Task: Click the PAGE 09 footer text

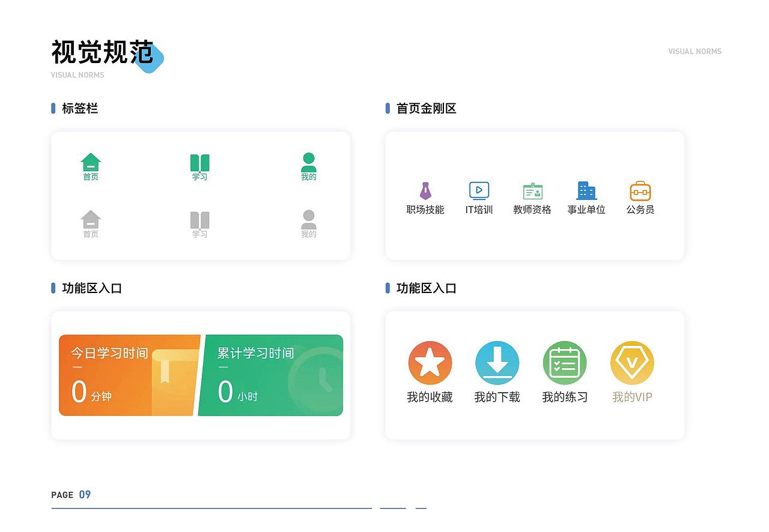Action: point(71,495)
